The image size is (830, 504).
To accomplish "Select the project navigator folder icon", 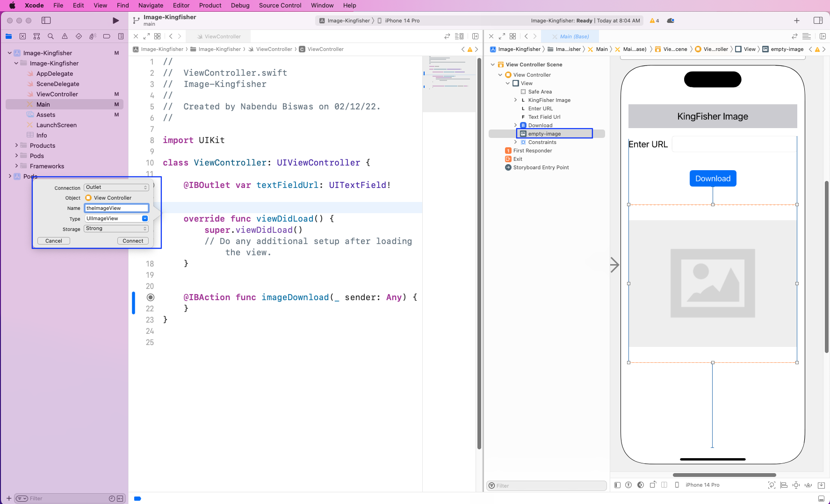I will [x=8, y=36].
